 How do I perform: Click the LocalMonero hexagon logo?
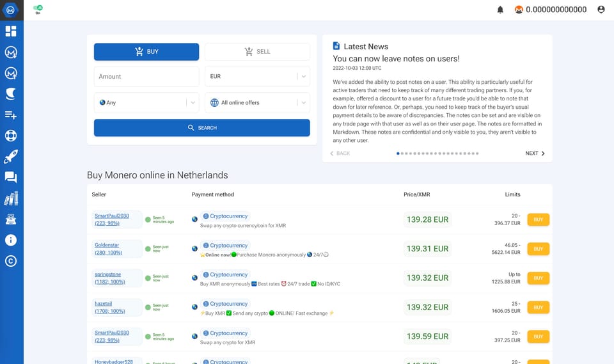(11, 10)
